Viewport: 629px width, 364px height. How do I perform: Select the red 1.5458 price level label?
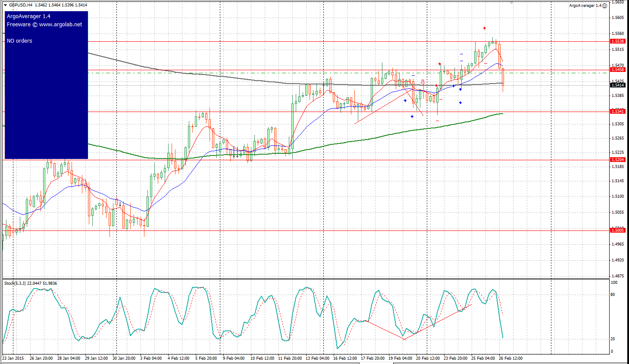(617, 70)
